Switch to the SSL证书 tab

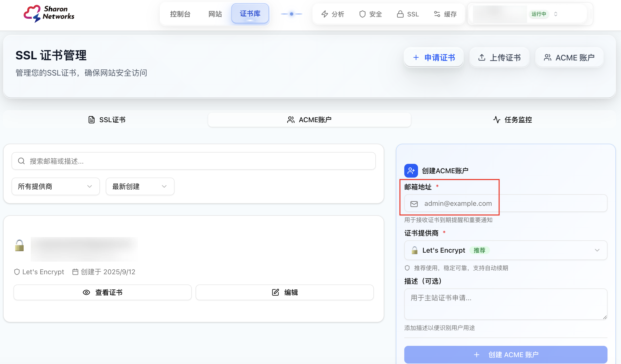[107, 120]
